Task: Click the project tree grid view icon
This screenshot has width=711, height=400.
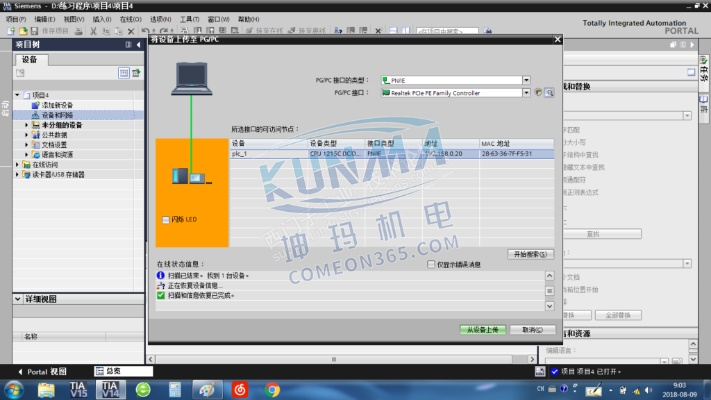Action: pyautogui.click(x=124, y=73)
